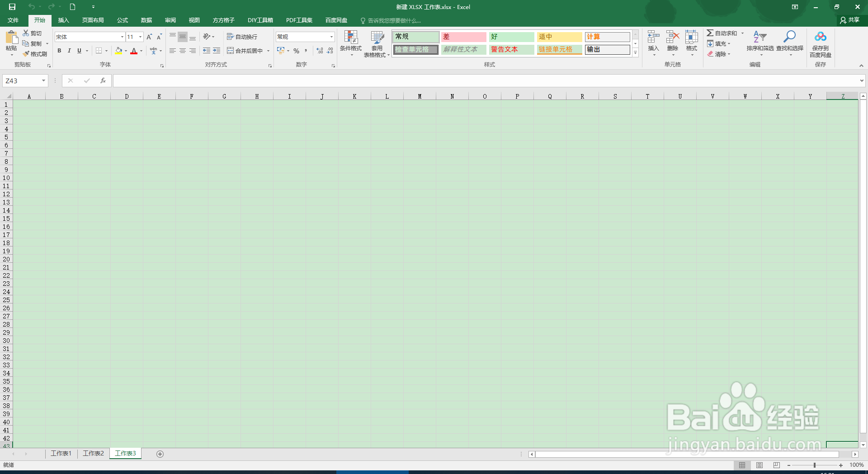Apply percent style format
The image size is (868, 474).
(x=296, y=51)
